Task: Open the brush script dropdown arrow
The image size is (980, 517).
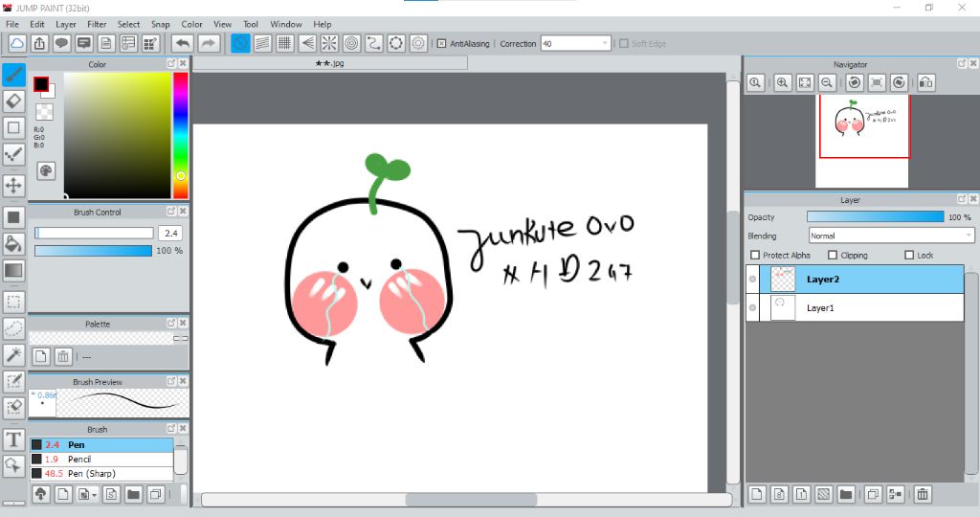Action: tap(94, 495)
